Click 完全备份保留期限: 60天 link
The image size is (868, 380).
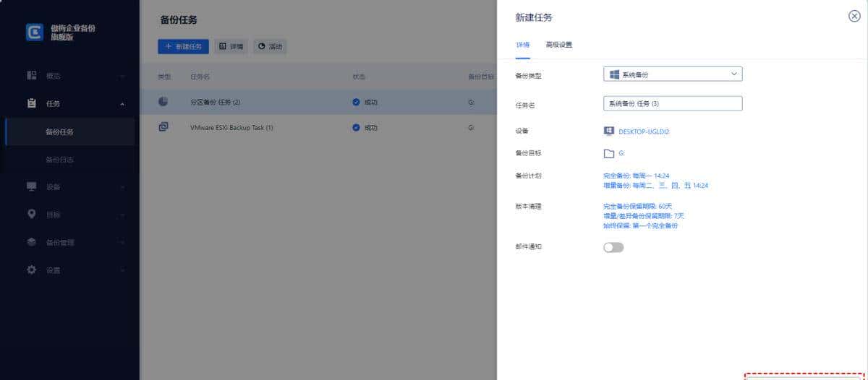click(637, 206)
